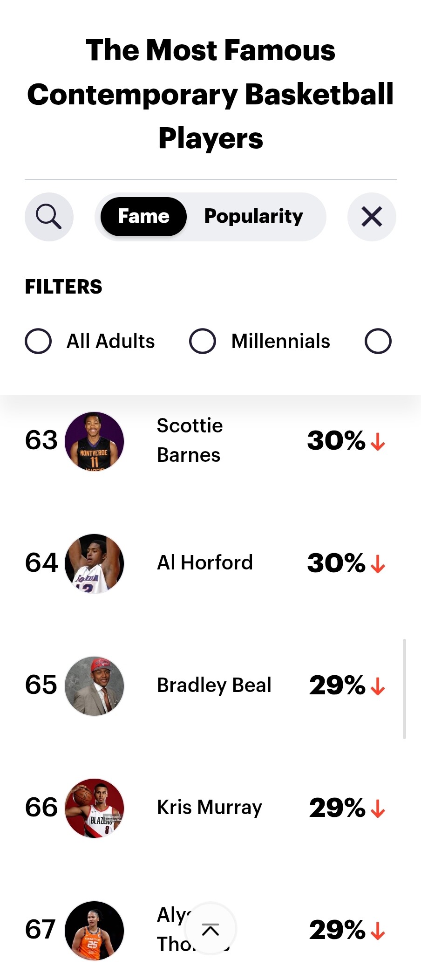
Task: Open the search magnifier icon
Action: [49, 217]
